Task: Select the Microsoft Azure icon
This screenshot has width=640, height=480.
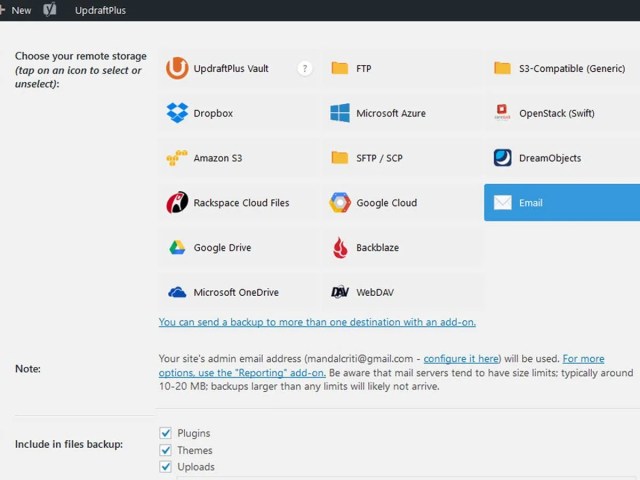Action: coord(340,113)
